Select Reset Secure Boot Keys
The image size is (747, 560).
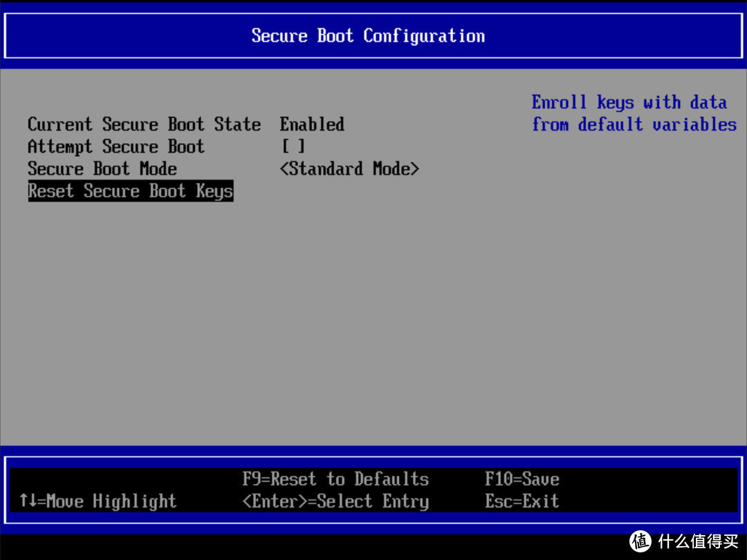click(130, 192)
